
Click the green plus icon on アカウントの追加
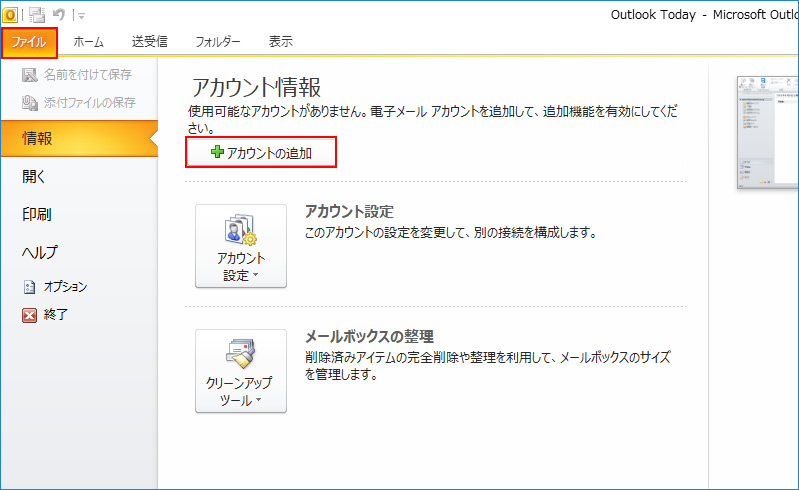pos(218,152)
